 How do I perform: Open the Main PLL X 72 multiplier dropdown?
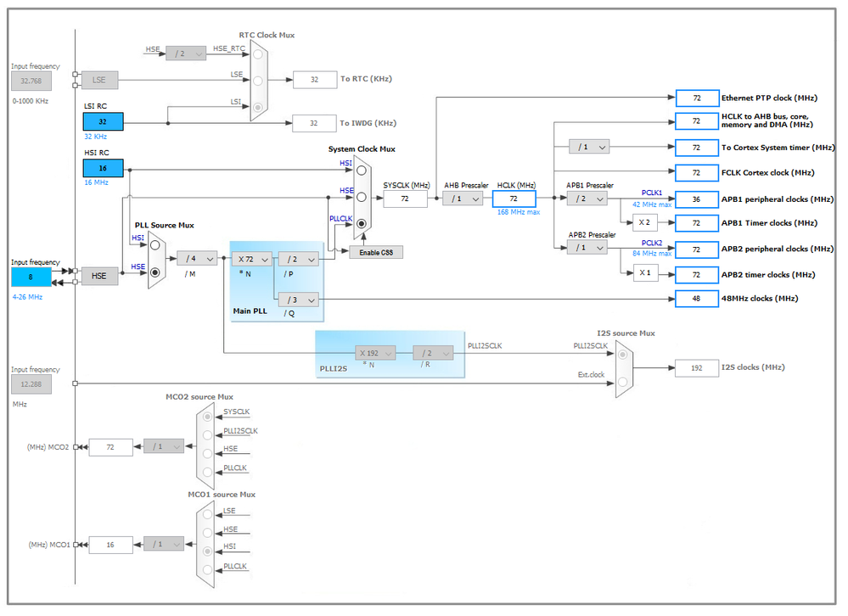pos(252,260)
